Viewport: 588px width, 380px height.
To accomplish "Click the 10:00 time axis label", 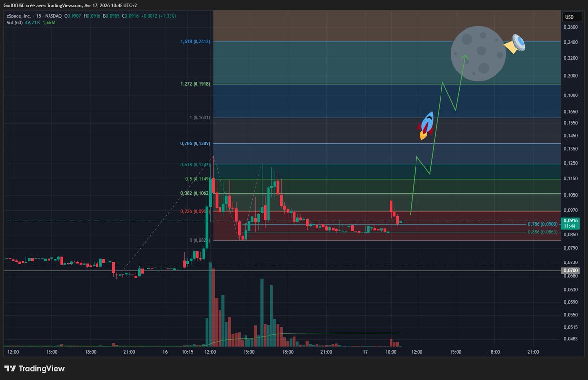I will tap(391, 352).
